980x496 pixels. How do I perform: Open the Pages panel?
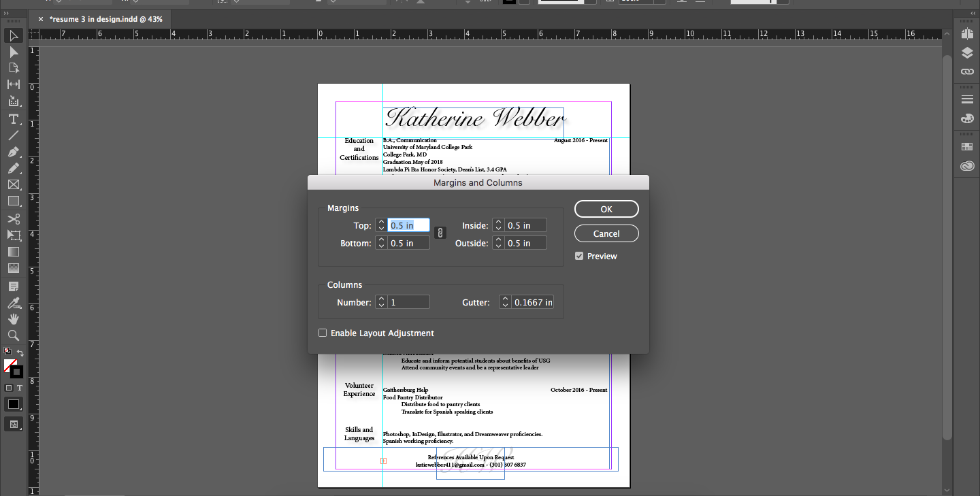(967, 33)
